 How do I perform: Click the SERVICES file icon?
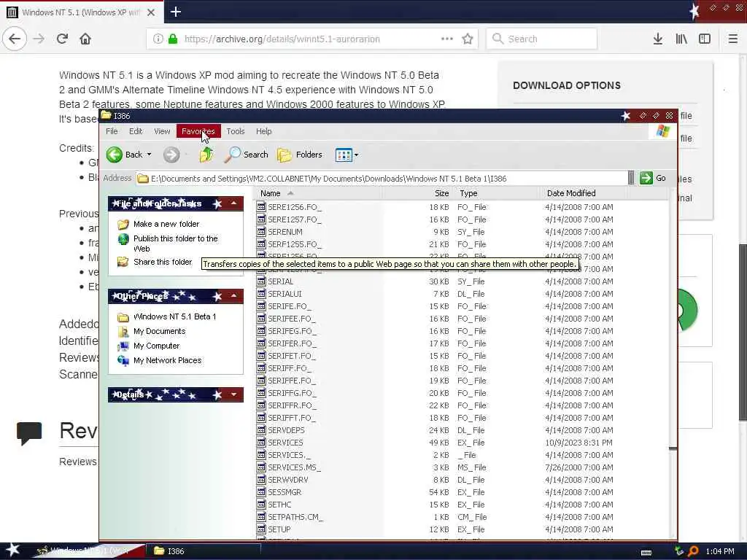pyautogui.click(x=261, y=443)
